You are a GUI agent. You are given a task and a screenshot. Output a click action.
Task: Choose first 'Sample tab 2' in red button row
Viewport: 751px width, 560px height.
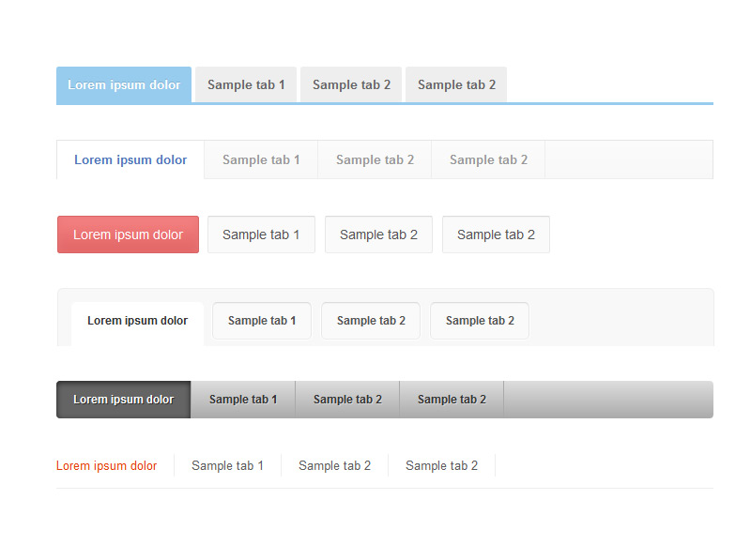click(378, 235)
